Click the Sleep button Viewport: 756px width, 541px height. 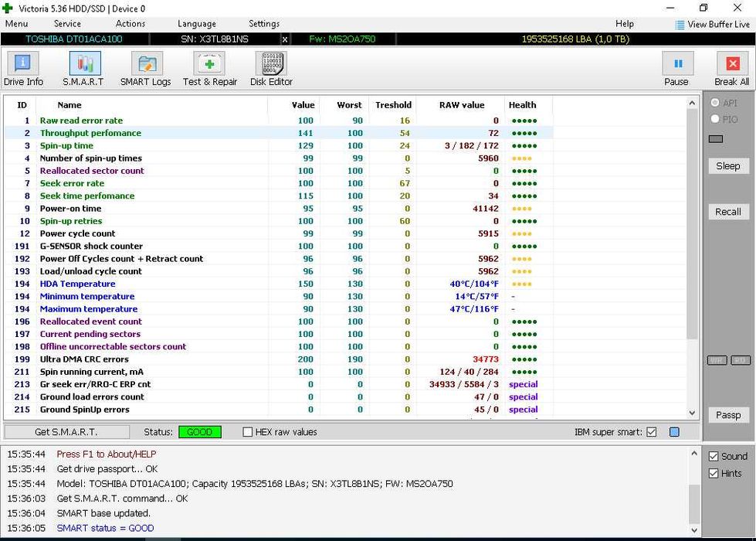click(x=728, y=166)
